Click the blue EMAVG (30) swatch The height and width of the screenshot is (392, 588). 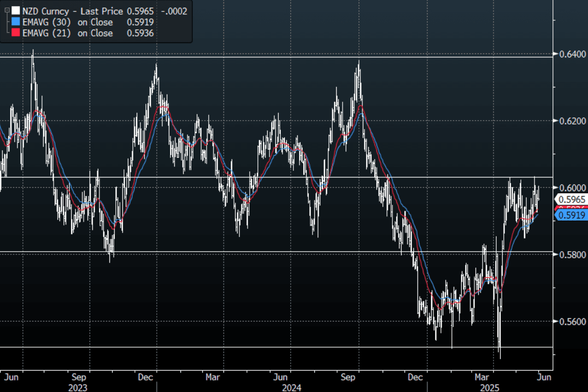point(16,22)
